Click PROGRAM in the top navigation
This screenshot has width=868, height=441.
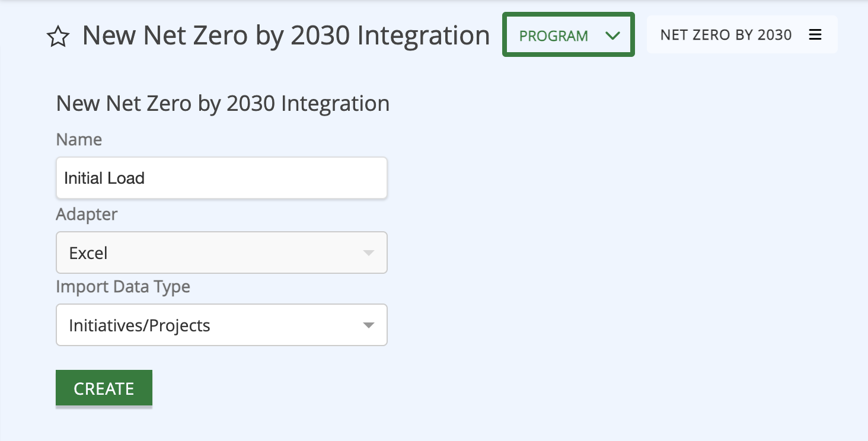click(553, 35)
